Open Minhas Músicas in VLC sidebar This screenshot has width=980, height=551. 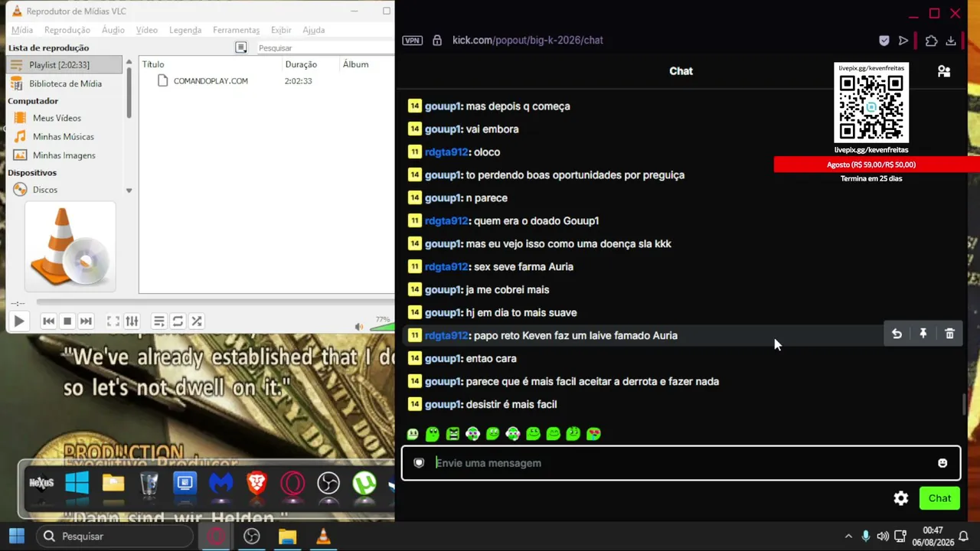63,136
